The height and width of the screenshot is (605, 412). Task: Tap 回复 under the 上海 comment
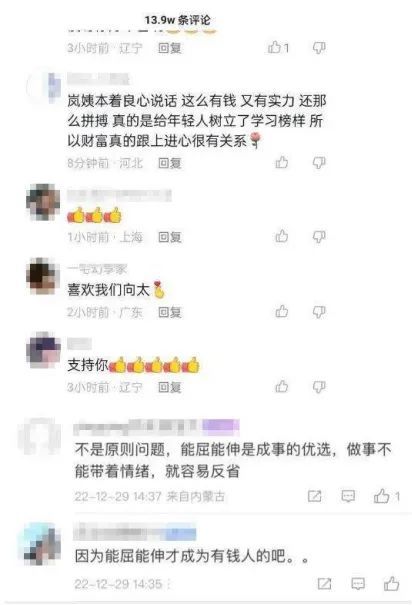coord(170,237)
